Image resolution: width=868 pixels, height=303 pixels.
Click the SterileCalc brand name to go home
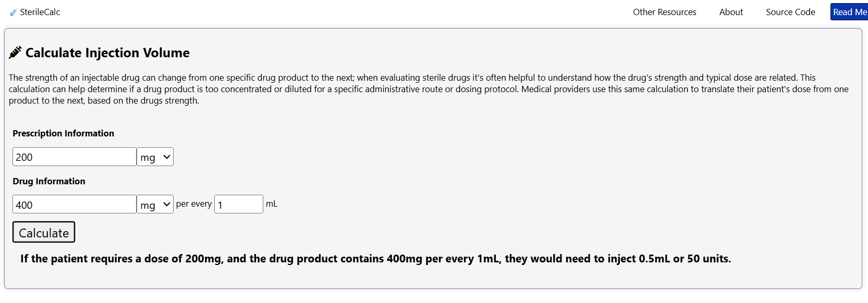[39, 11]
